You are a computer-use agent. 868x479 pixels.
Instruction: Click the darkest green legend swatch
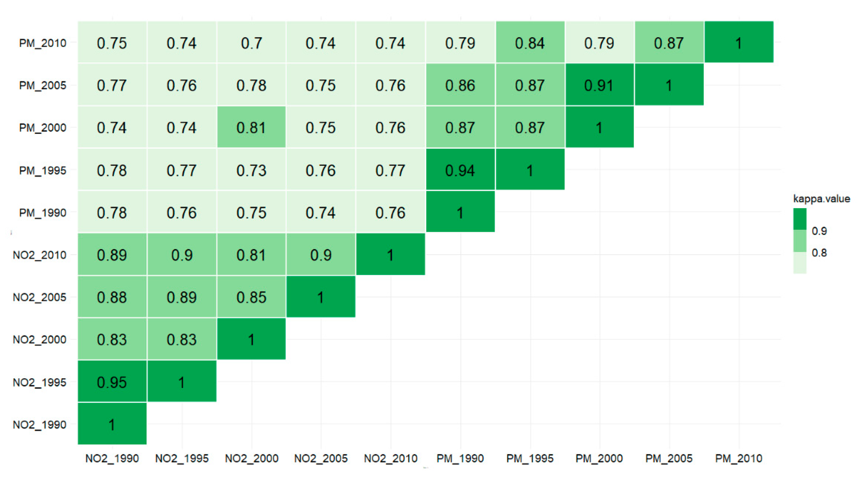click(x=800, y=219)
